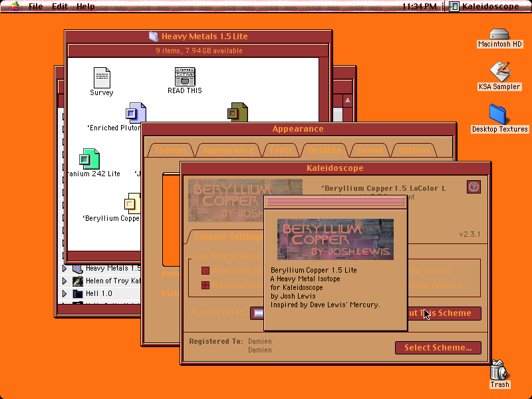Select the olive scheme file icon
This screenshot has width=532, height=399.
pyautogui.click(x=237, y=112)
